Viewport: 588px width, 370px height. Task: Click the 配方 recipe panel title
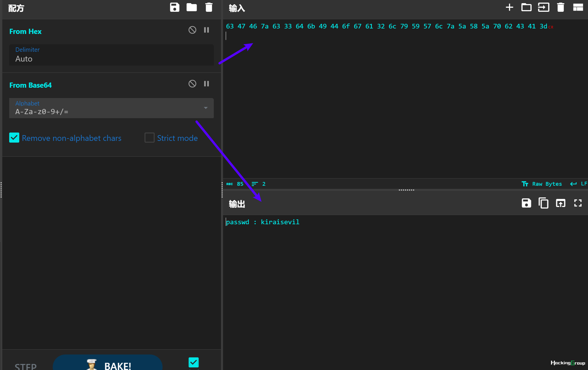click(16, 8)
